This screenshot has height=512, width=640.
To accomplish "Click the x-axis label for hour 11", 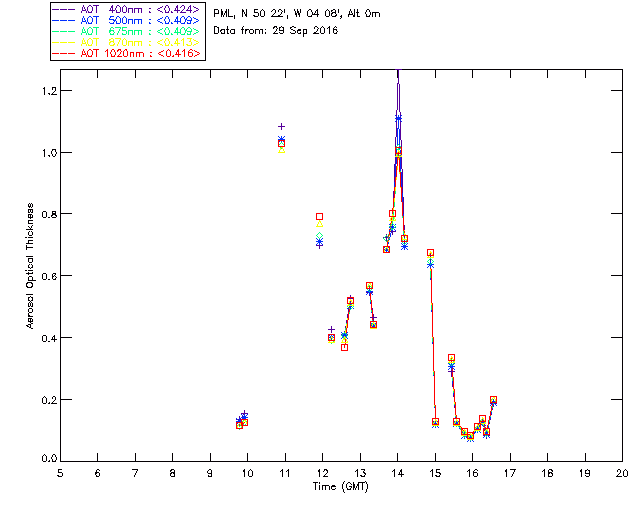I will pos(284,473).
